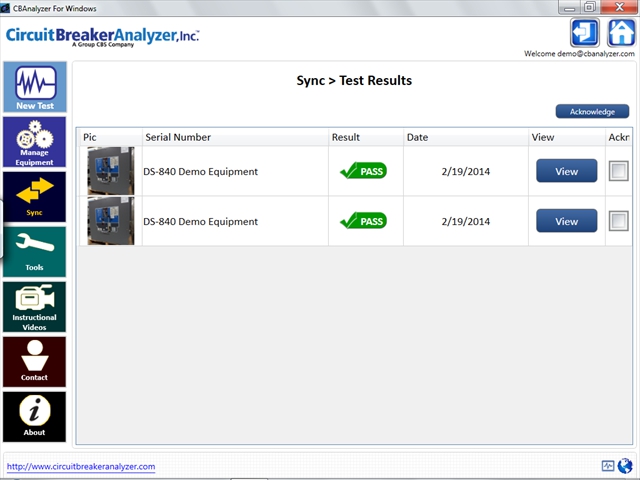Open the Tools sidebar tile
This screenshot has width=640, height=480.
pyautogui.click(x=35, y=252)
